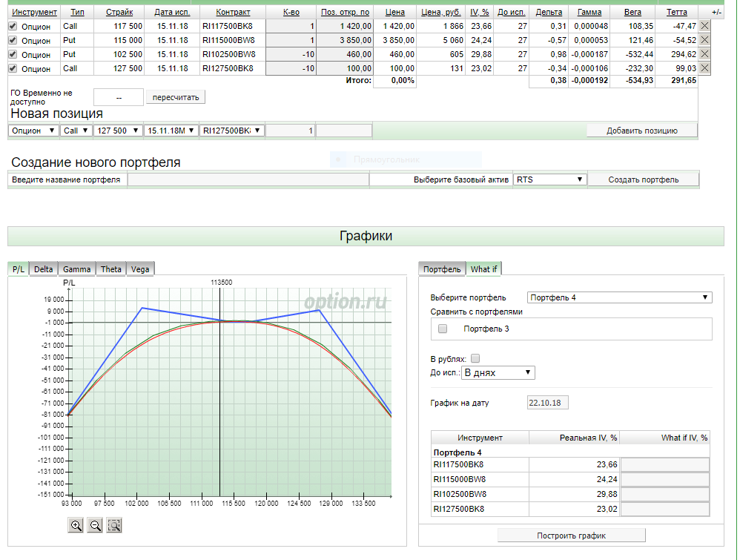Click 'Добавить позицию' button
Screen dimensions: 740x560
click(x=642, y=131)
